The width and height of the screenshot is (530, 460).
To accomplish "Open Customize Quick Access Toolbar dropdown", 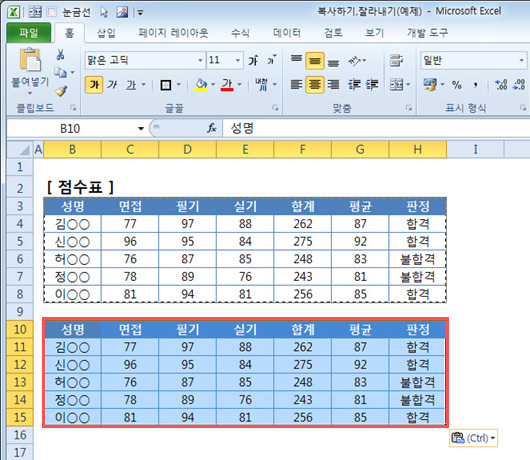I will pyautogui.click(x=140, y=13).
